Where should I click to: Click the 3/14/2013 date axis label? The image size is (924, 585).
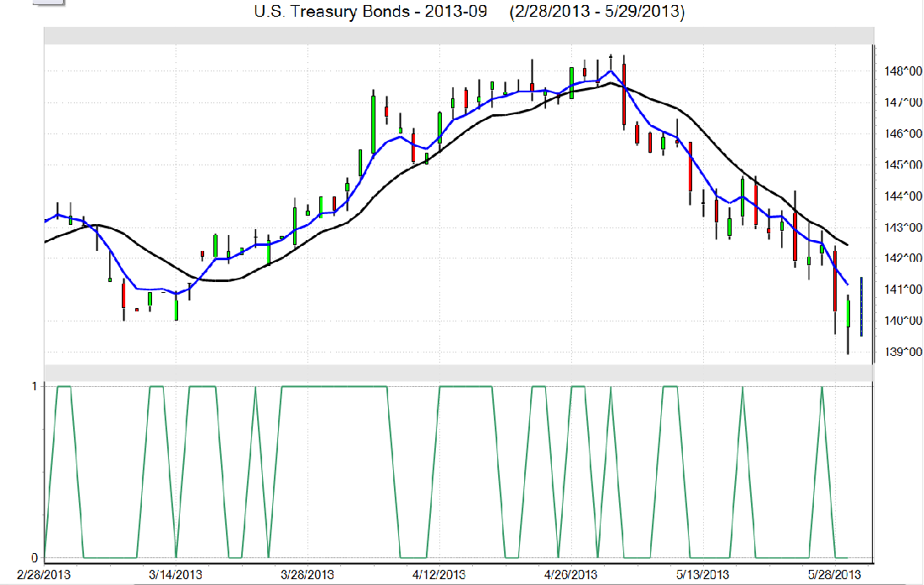[x=175, y=574]
